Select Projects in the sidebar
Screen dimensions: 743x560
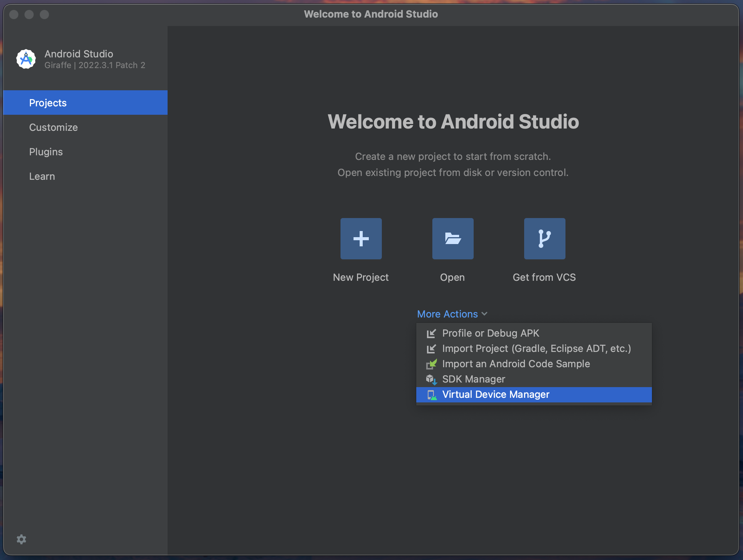48,103
